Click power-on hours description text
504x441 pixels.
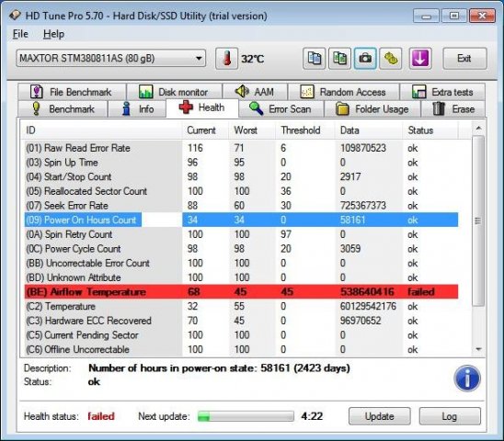point(219,368)
